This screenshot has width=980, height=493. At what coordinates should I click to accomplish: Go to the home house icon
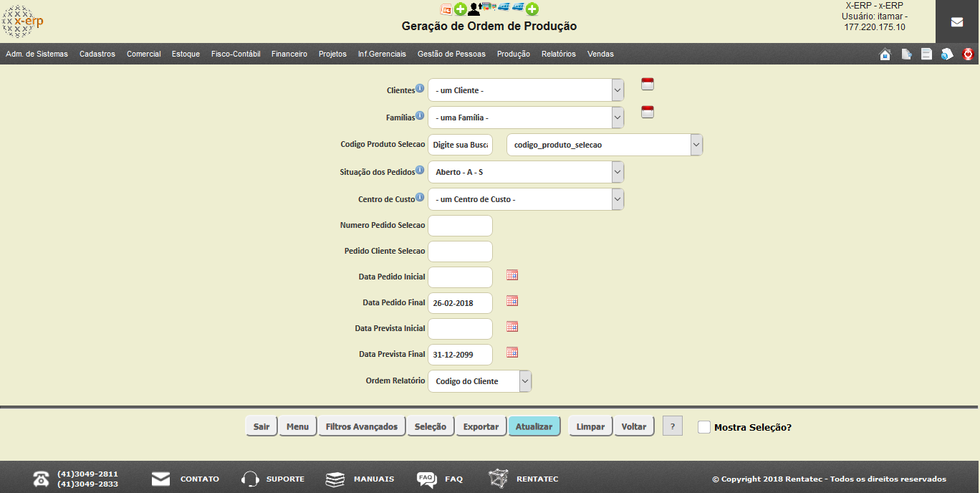(885, 54)
